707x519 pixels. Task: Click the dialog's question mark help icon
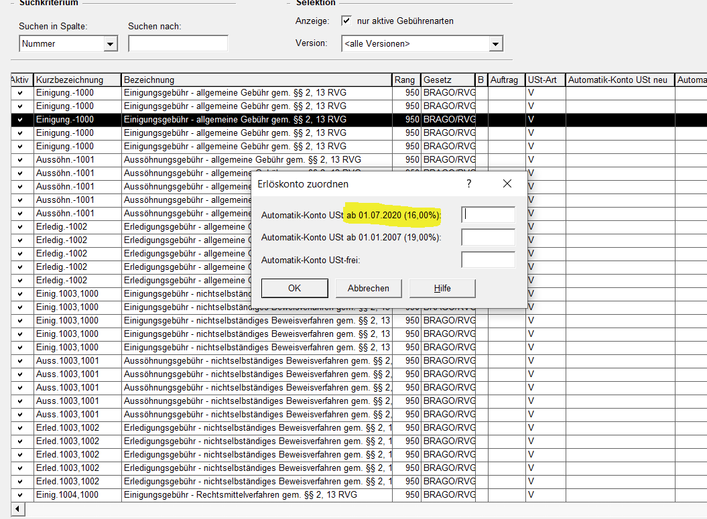pyautogui.click(x=469, y=184)
